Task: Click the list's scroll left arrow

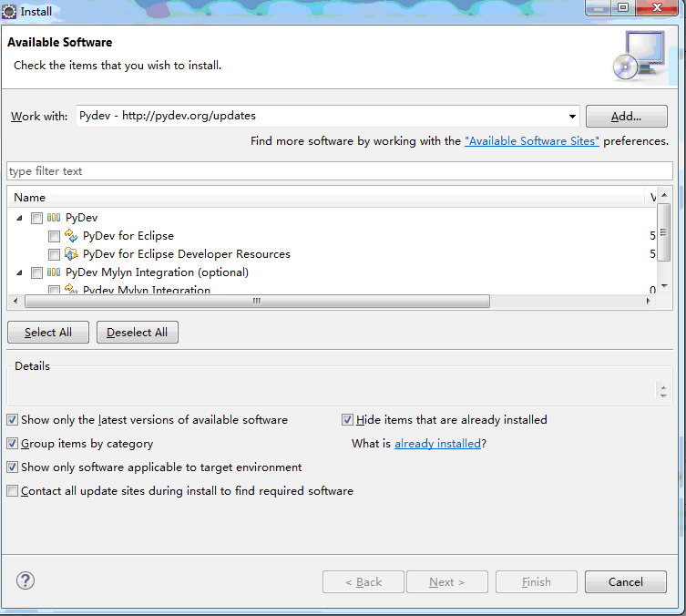Action: click(15, 301)
